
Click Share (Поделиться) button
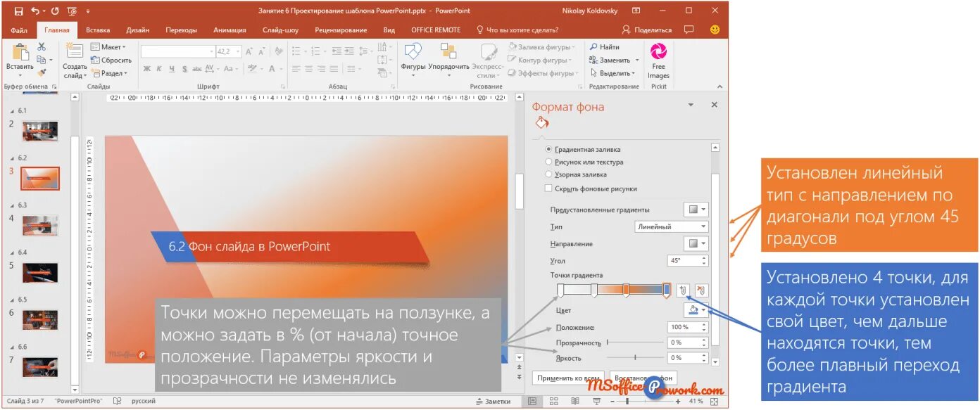coord(646,30)
